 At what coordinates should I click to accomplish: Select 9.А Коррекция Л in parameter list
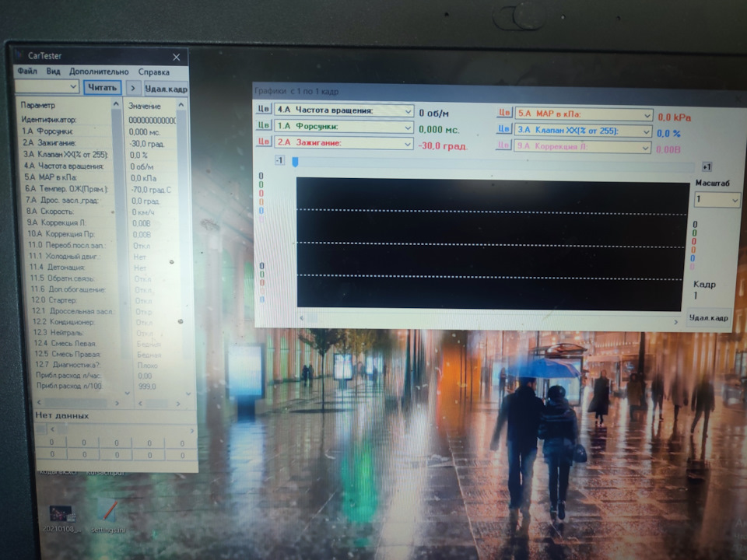(x=57, y=223)
